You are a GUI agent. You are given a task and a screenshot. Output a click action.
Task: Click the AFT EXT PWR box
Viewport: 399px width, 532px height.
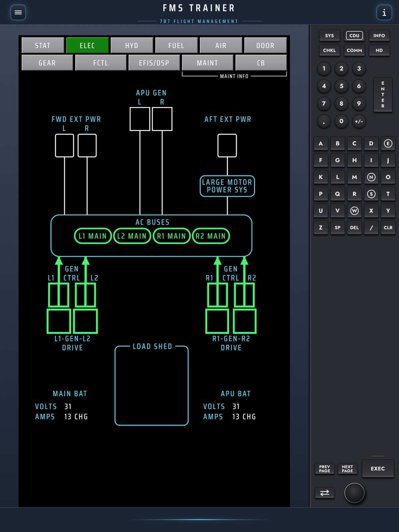tap(227, 146)
